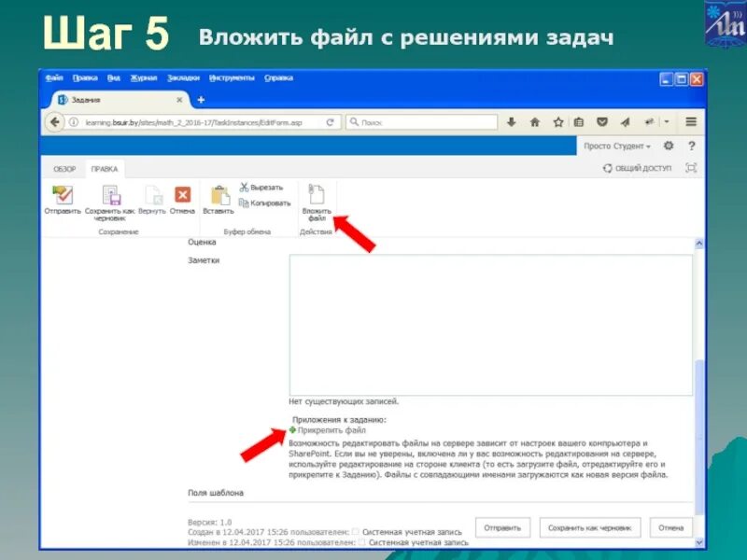Click the Поиск search field
This screenshot has width=747, height=560.
tap(422, 122)
